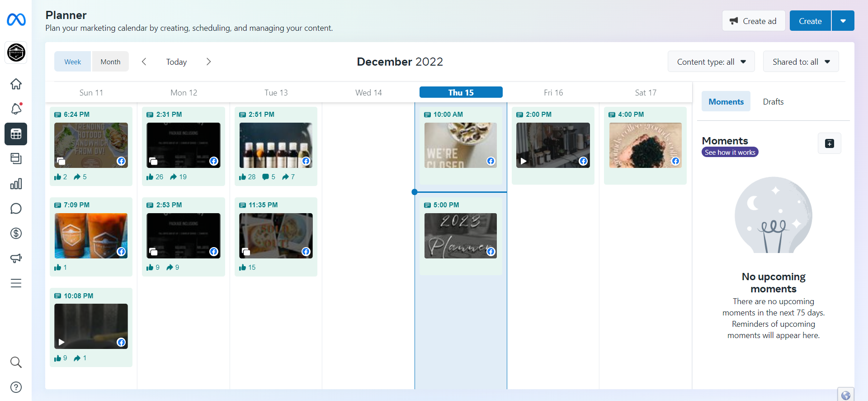The height and width of the screenshot is (401, 868).
Task: Click the blue Create button
Action: coord(810,21)
